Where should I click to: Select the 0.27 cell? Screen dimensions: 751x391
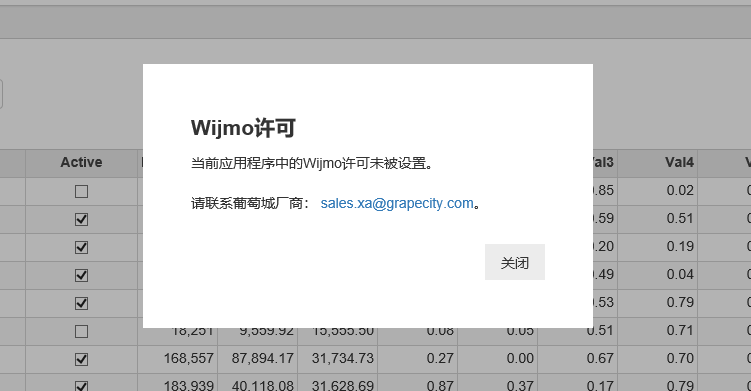point(418,359)
